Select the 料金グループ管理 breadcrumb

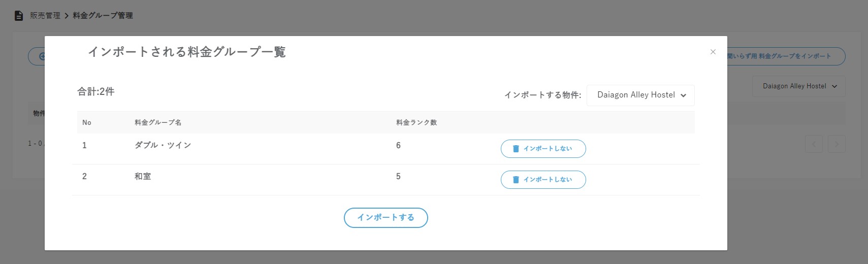coord(103,16)
